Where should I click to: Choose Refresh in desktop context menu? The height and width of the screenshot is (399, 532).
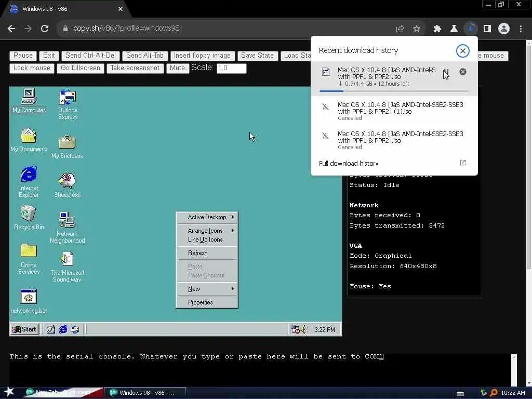[207, 253]
